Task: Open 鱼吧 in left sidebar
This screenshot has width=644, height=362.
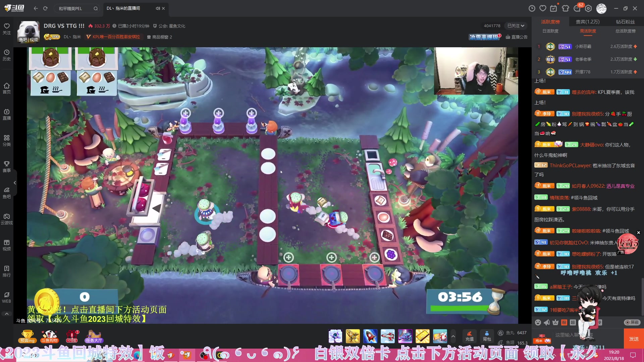Action: click(x=7, y=193)
